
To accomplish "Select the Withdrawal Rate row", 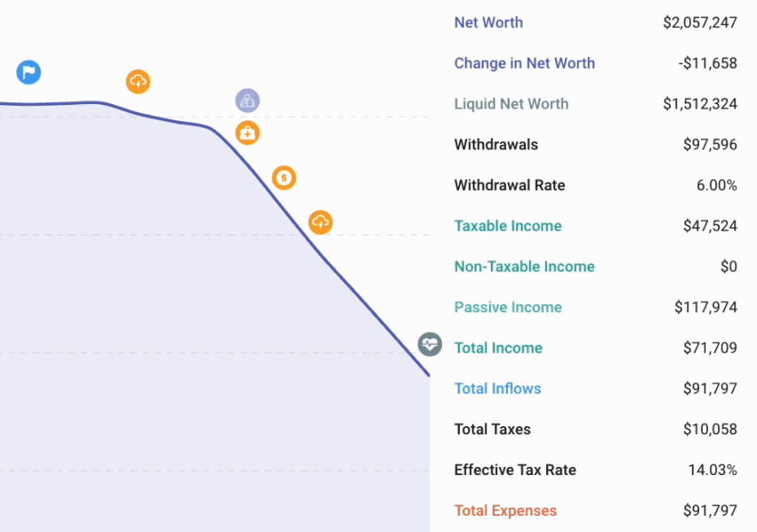I will pyautogui.click(x=512, y=185).
